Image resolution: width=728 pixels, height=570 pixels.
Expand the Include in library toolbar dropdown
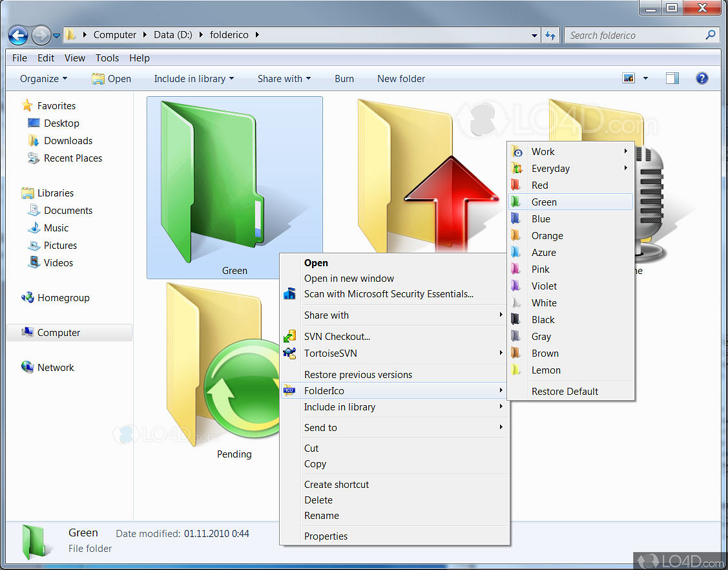pyautogui.click(x=194, y=79)
